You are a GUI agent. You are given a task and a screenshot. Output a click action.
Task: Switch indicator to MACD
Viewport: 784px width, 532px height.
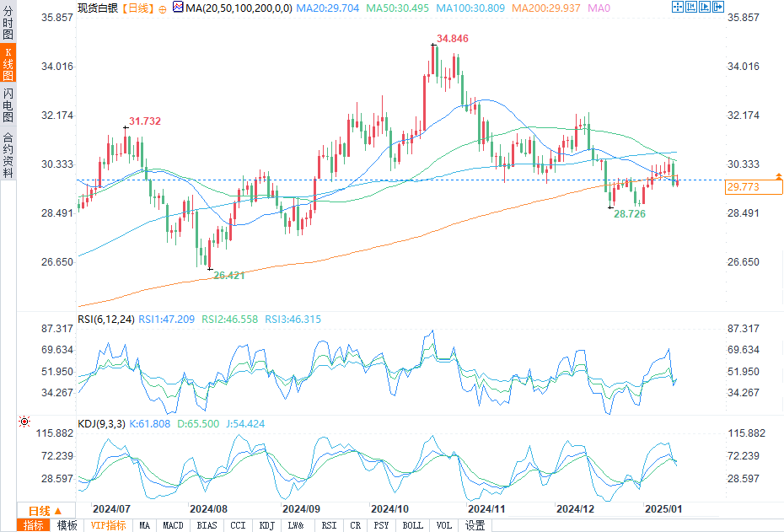(x=173, y=525)
